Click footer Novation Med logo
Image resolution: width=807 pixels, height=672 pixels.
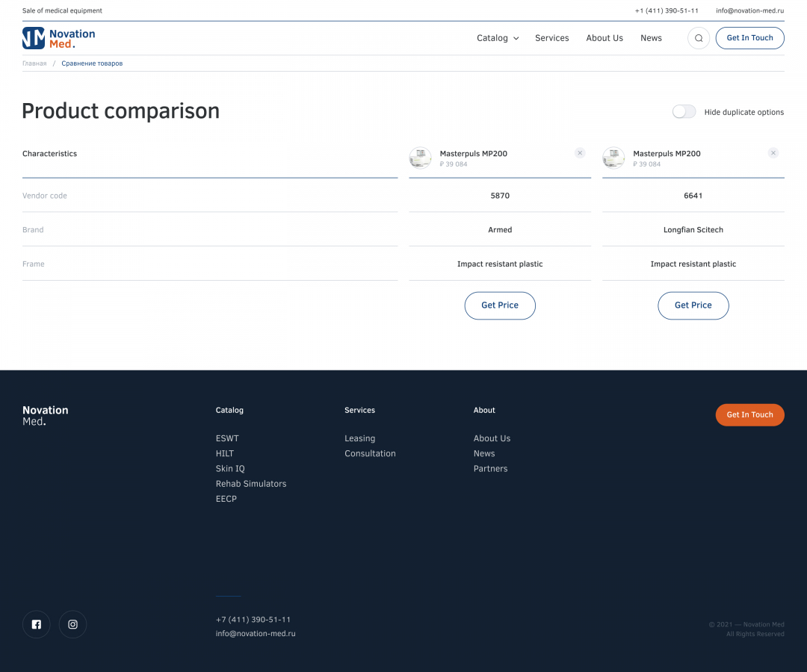pos(46,415)
